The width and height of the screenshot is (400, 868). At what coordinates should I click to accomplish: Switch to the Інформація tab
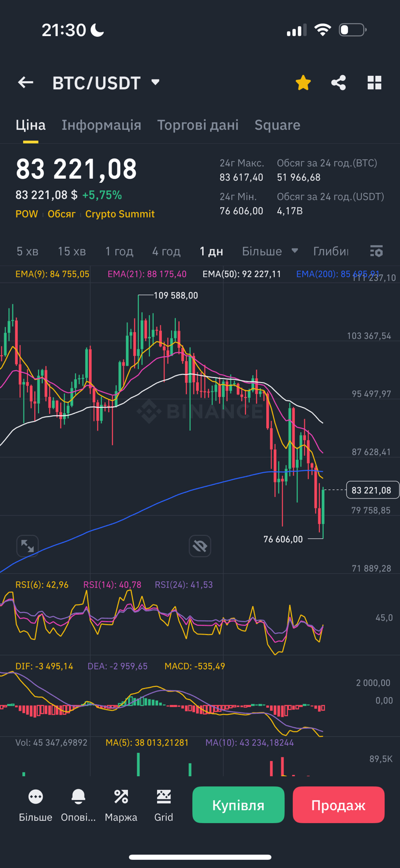click(x=101, y=125)
